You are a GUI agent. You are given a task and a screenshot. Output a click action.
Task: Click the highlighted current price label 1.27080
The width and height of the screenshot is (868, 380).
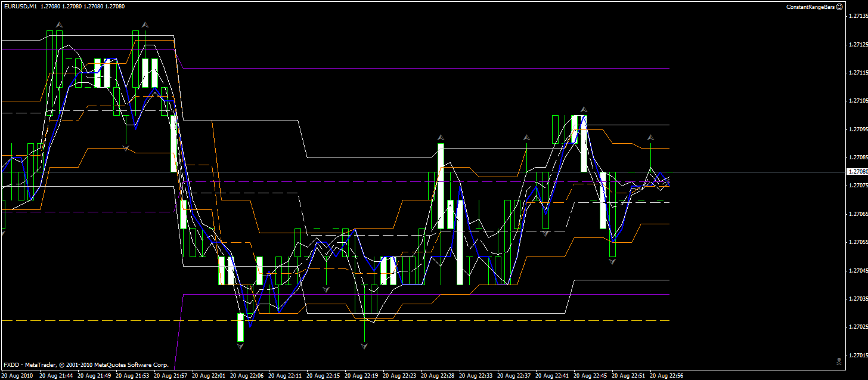(857, 172)
